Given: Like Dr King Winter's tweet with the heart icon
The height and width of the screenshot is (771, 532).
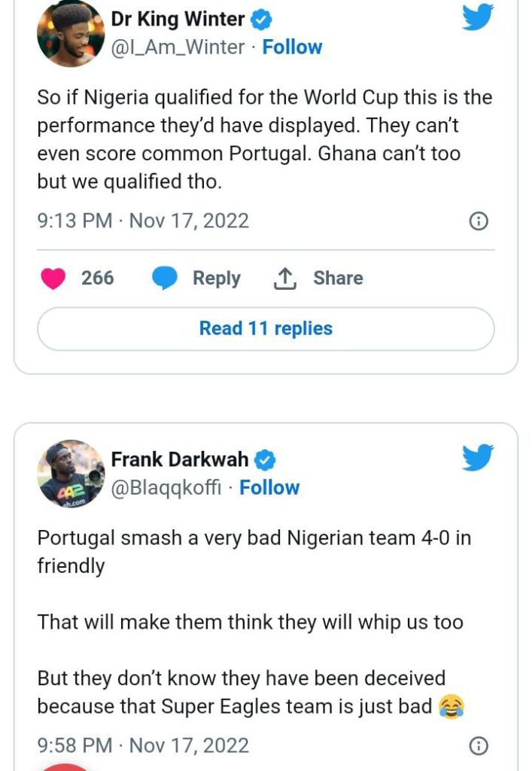Looking at the screenshot, I should pos(53,279).
